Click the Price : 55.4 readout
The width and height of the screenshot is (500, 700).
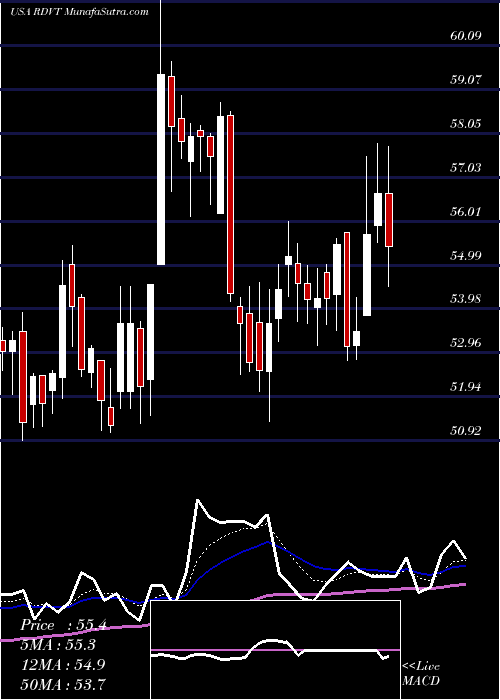[x=64, y=626]
